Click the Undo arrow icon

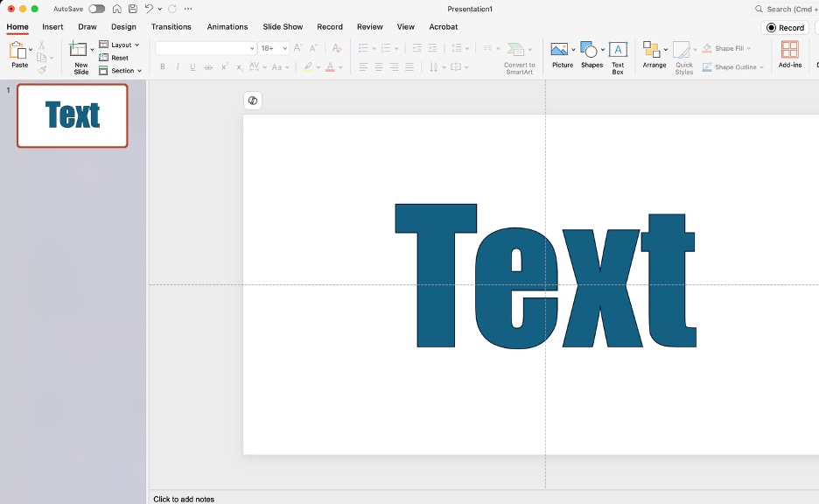(x=149, y=9)
